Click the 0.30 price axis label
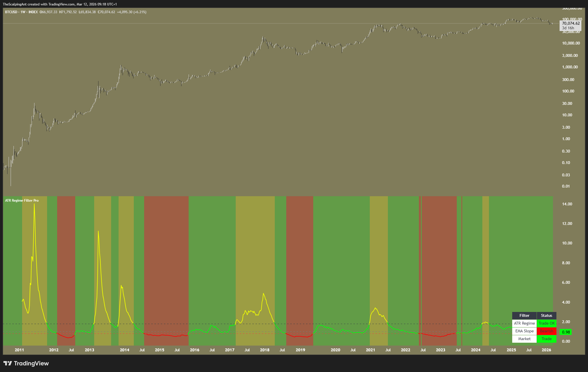 point(566,151)
